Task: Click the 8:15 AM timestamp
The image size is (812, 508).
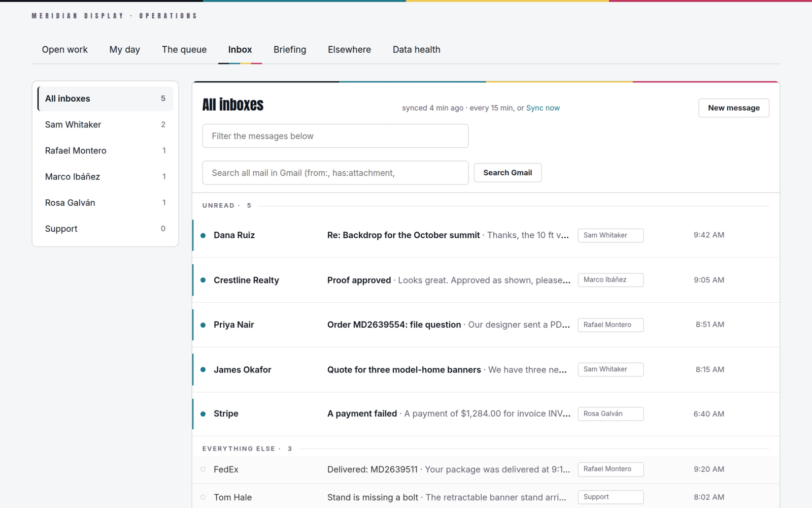Action: click(x=709, y=369)
